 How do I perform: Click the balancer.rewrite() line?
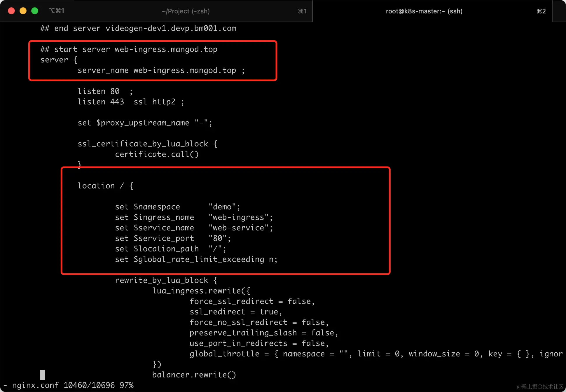(194, 375)
